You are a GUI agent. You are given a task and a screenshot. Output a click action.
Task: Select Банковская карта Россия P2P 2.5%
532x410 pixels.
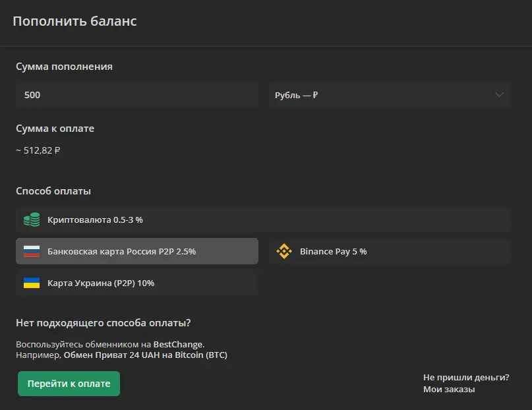click(x=137, y=251)
